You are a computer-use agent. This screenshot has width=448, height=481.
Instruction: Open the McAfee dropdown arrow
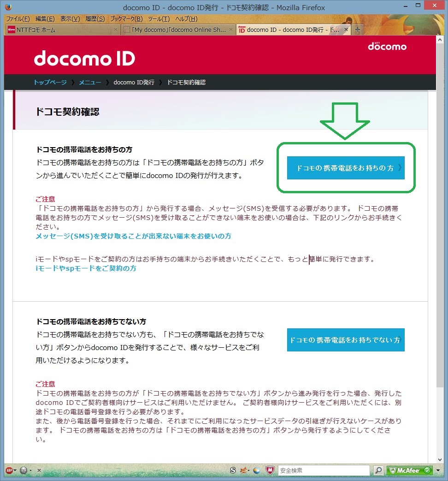pos(438,470)
